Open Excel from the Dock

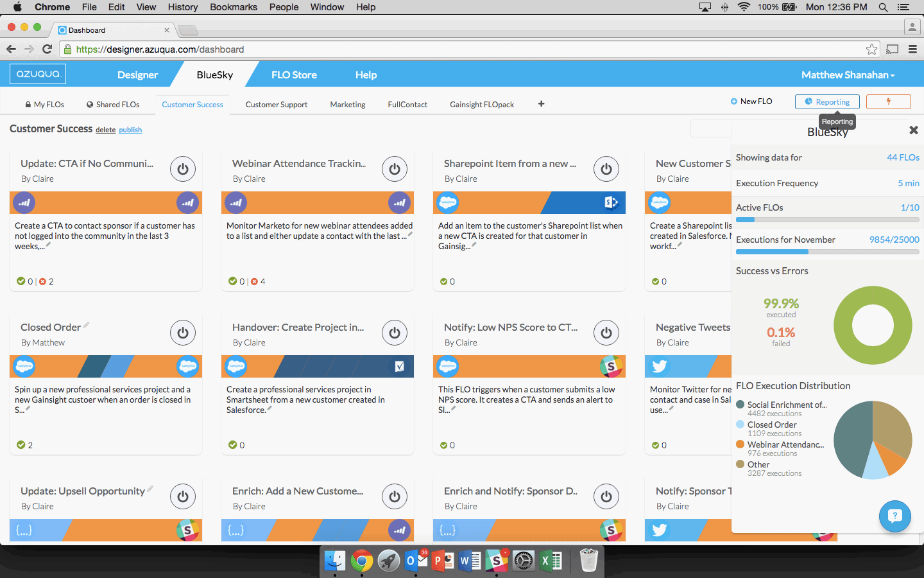(x=551, y=561)
